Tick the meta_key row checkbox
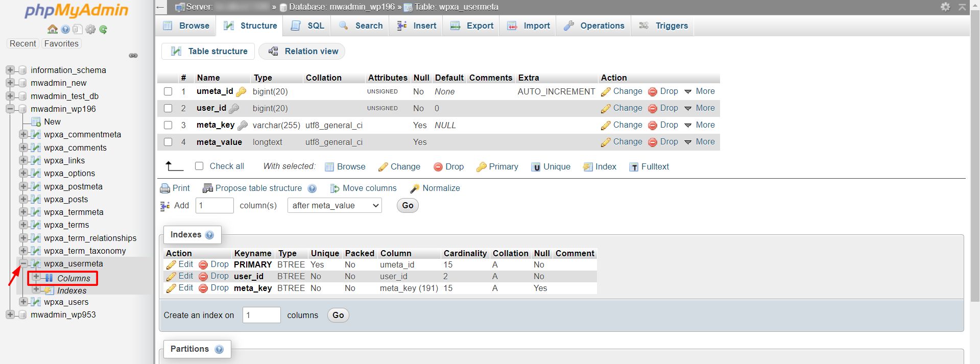This screenshot has height=364, width=980. pos(168,125)
